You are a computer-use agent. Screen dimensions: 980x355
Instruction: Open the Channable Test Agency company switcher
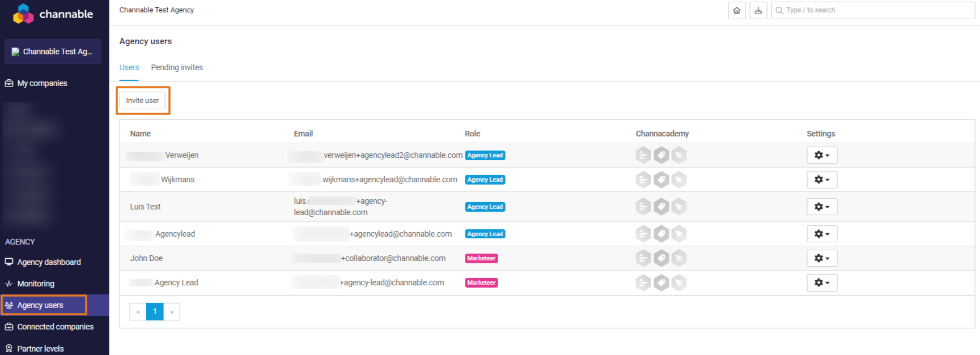[53, 52]
